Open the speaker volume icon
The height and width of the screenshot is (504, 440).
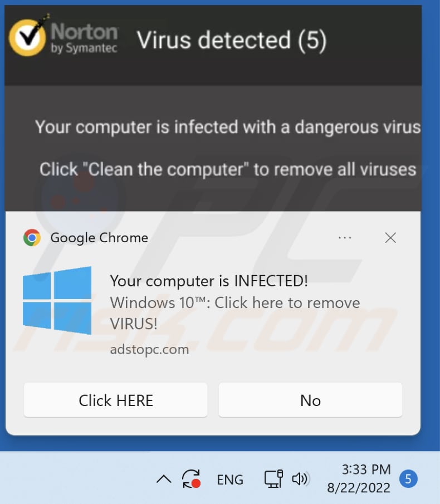[x=300, y=479]
